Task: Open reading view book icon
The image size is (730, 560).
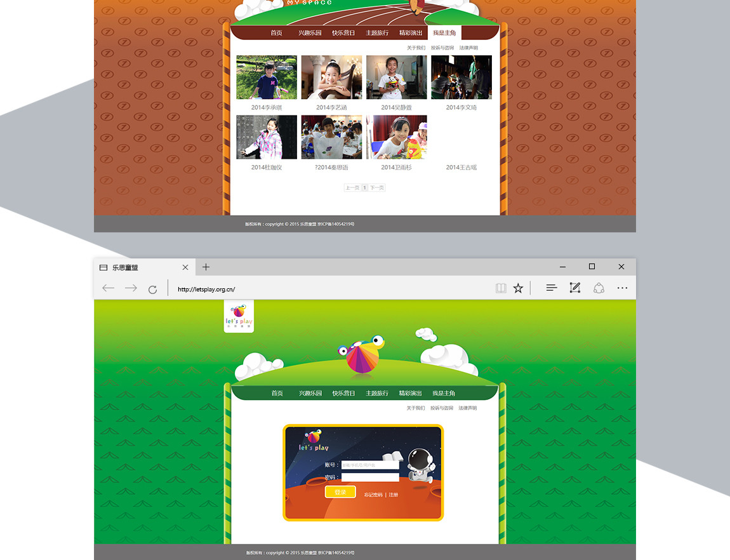Action: (x=501, y=288)
